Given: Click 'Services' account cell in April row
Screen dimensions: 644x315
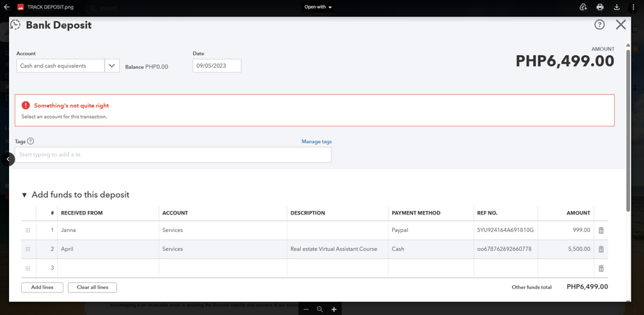Looking at the screenshot, I should [x=223, y=249].
